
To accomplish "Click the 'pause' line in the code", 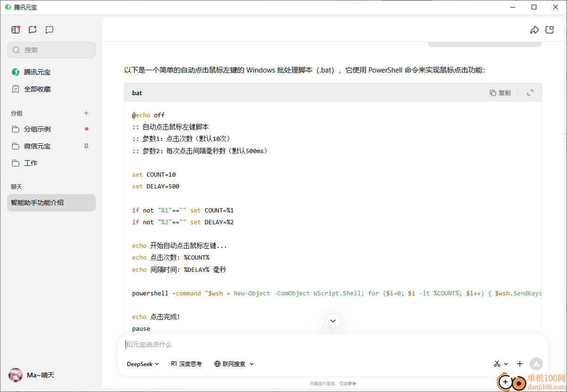I will coord(141,328).
